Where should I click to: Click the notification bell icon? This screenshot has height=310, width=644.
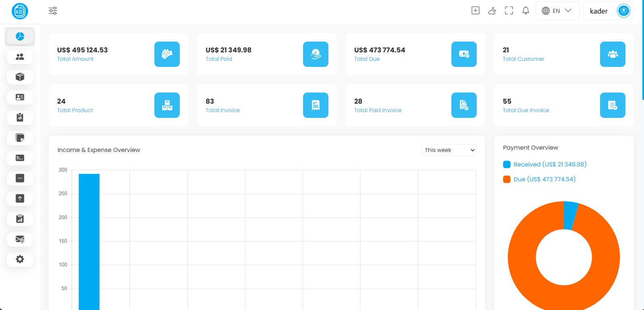526,11
